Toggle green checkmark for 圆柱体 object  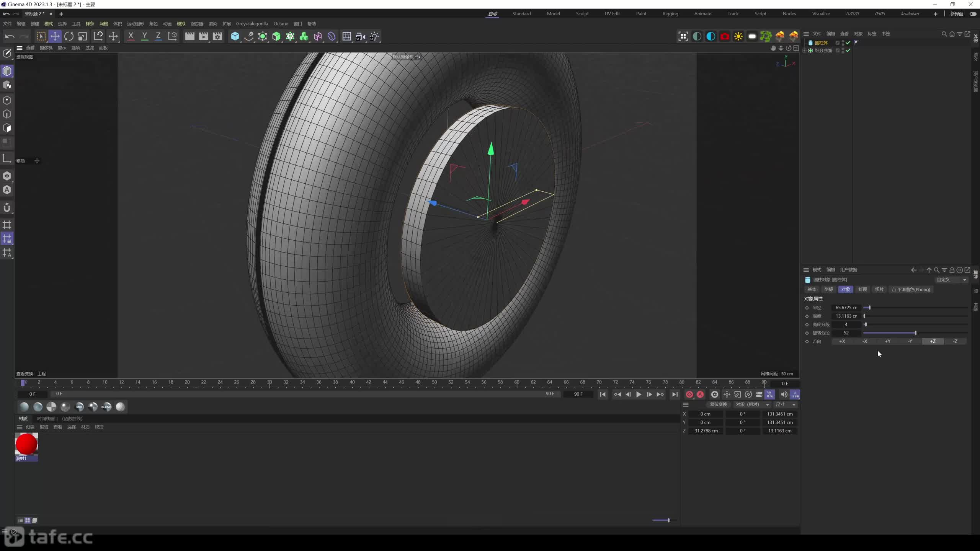pos(848,42)
